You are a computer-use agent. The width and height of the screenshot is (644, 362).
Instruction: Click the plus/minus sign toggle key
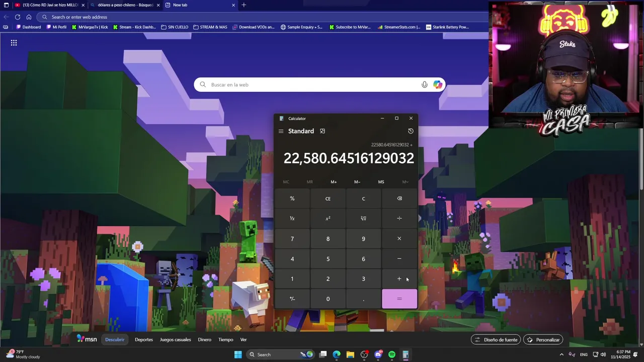(292, 299)
